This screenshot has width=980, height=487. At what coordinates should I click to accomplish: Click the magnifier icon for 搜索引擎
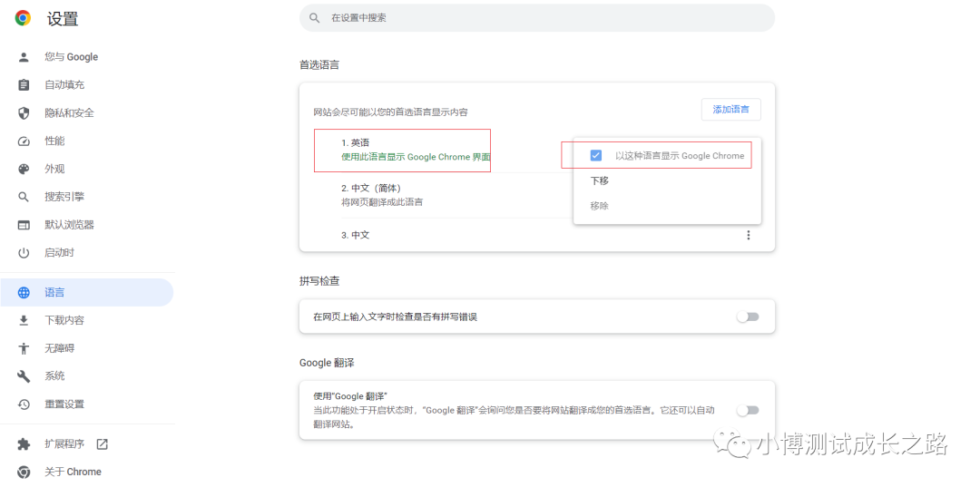[x=24, y=198]
